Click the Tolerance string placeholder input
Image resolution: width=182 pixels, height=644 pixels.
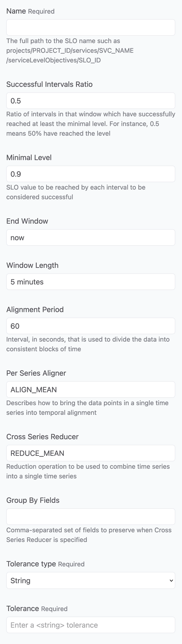tap(91, 625)
